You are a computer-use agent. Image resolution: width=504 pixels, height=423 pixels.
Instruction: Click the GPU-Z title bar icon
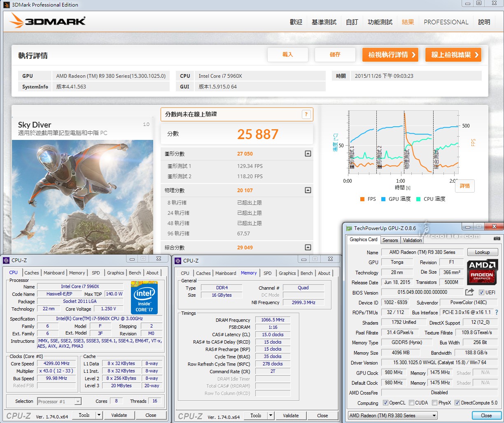(349, 228)
